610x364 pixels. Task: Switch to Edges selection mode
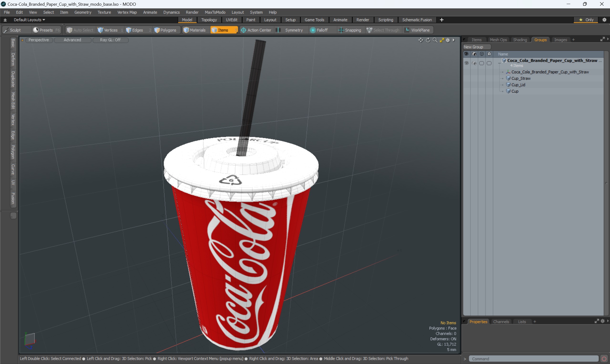[x=138, y=30]
